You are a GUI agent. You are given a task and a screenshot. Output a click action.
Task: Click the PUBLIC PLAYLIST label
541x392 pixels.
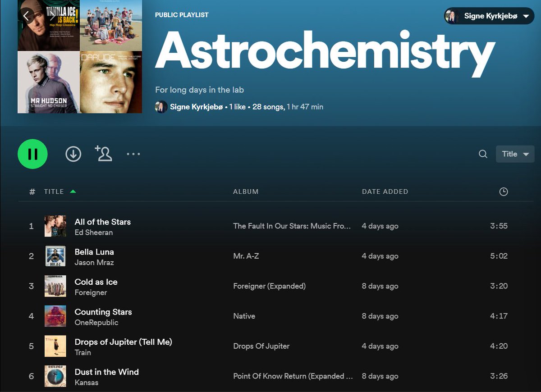click(x=182, y=15)
